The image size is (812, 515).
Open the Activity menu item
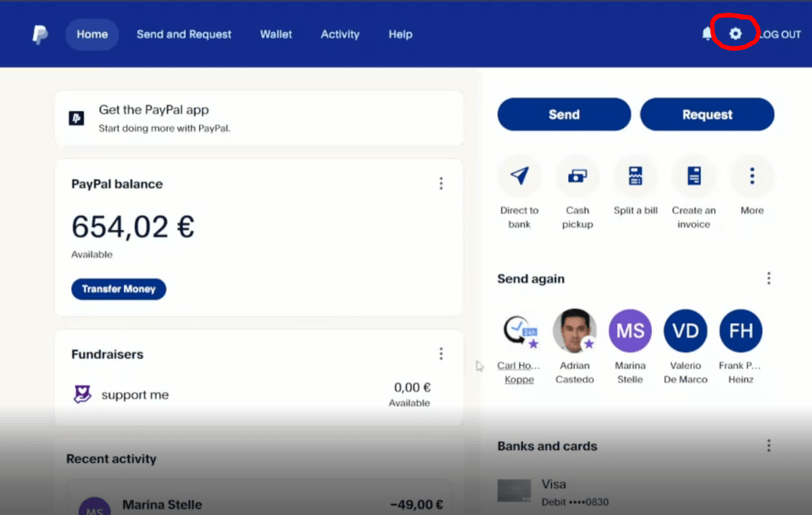(340, 34)
